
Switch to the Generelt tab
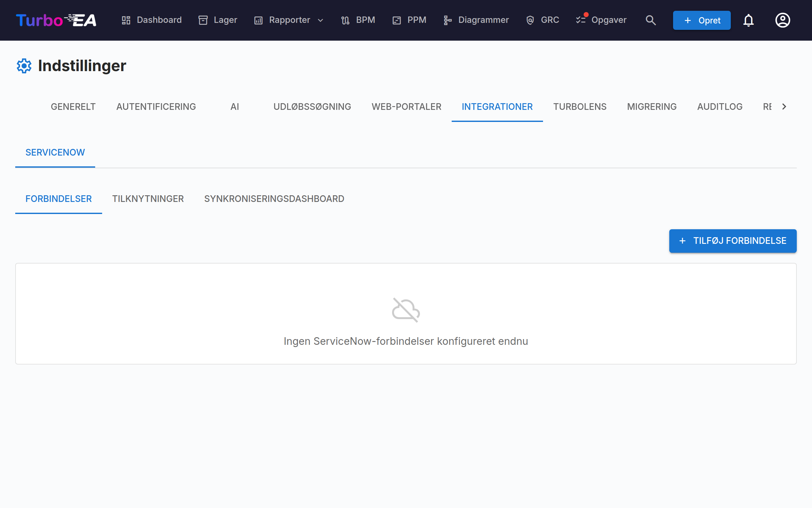[x=73, y=106]
